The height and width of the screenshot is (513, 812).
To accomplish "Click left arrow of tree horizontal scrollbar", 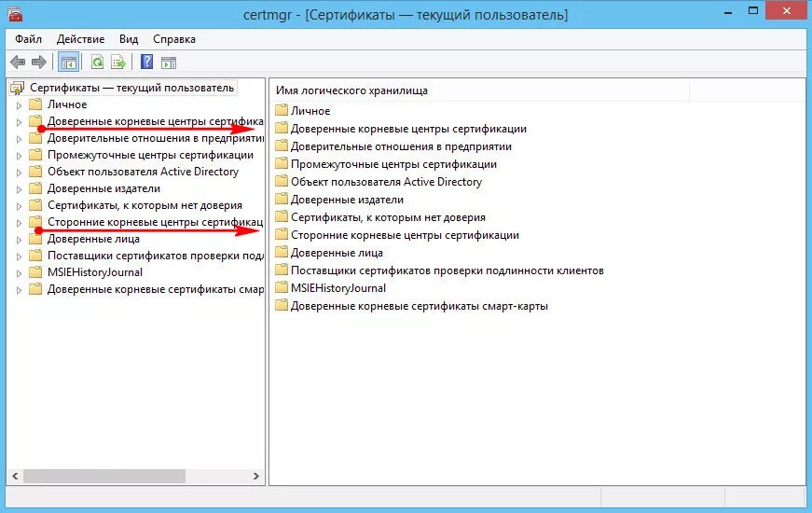I will point(15,476).
